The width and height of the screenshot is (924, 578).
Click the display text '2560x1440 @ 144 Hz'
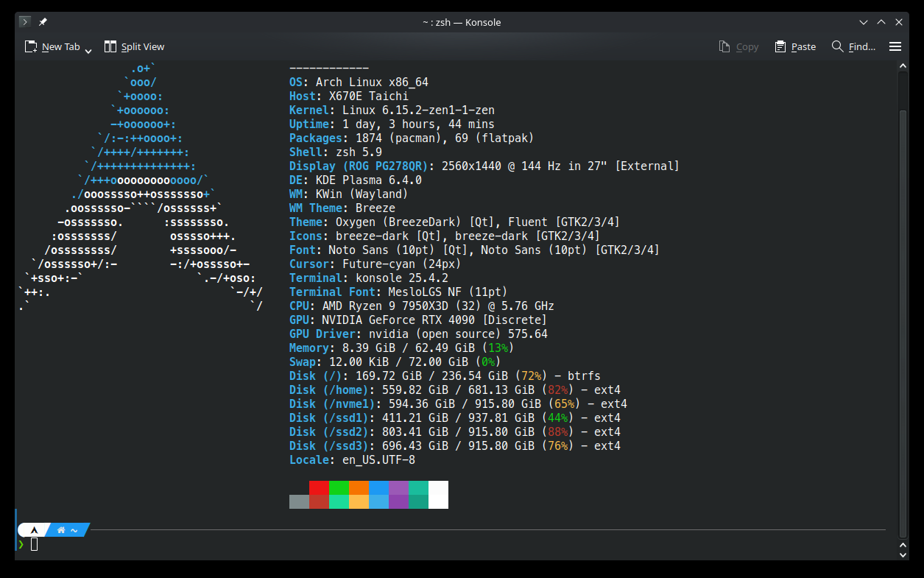pos(501,166)
